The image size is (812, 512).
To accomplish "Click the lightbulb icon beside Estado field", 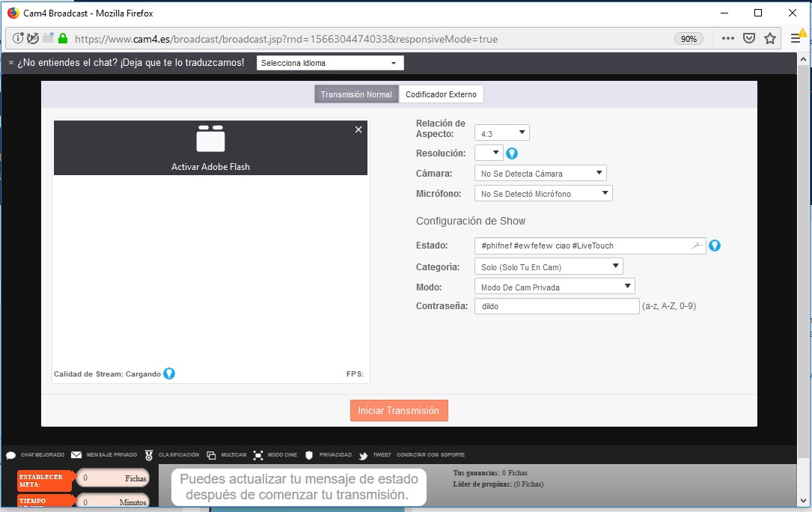I will tap(715, 246).
